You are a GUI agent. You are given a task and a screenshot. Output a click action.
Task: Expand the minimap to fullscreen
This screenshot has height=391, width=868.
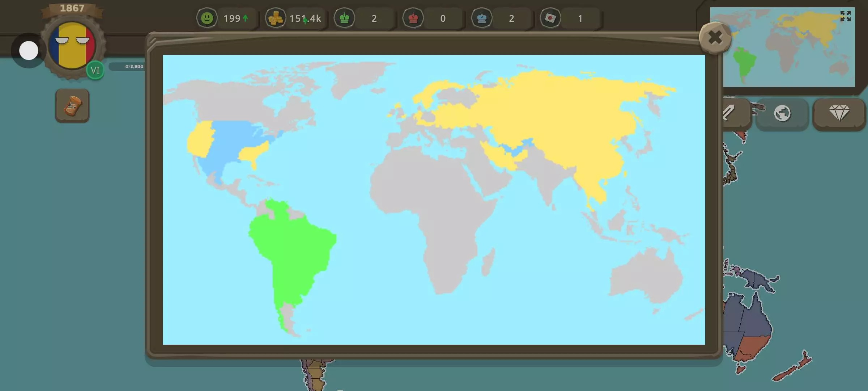tap(845, 16)
